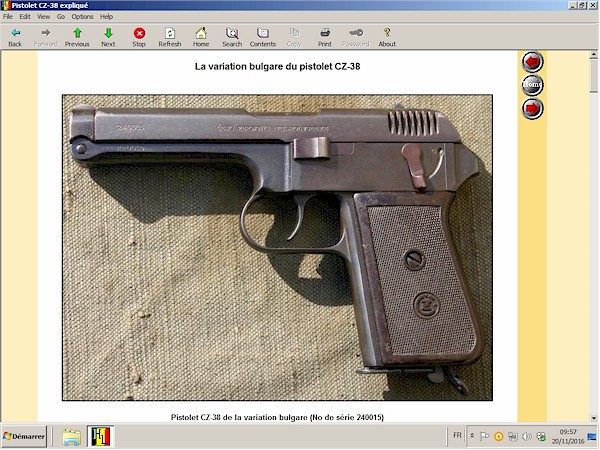
Task: Click the show desktop button in the tray
Action: click(x=592, y=436)
